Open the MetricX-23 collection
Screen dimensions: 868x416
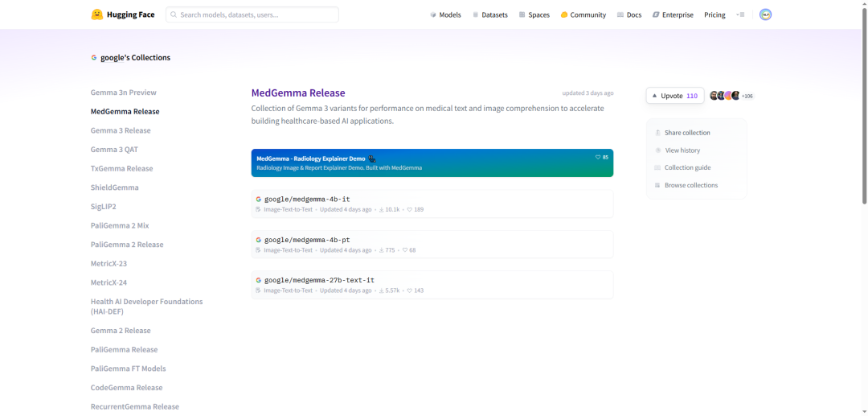(x=109, y=264)
